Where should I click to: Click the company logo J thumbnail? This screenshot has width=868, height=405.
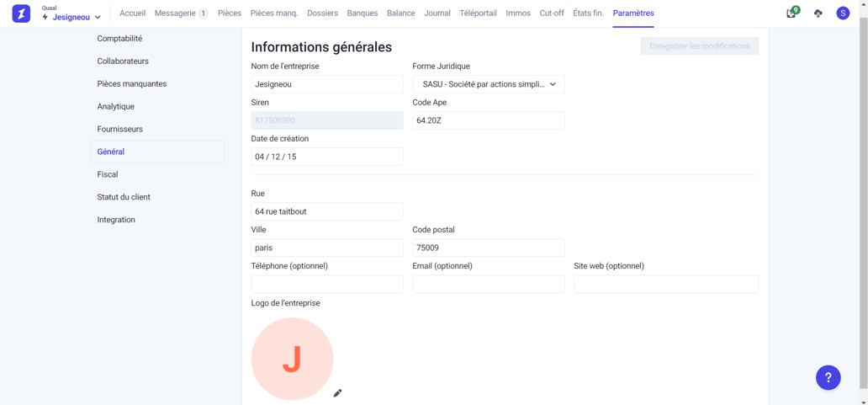point(292,359)
